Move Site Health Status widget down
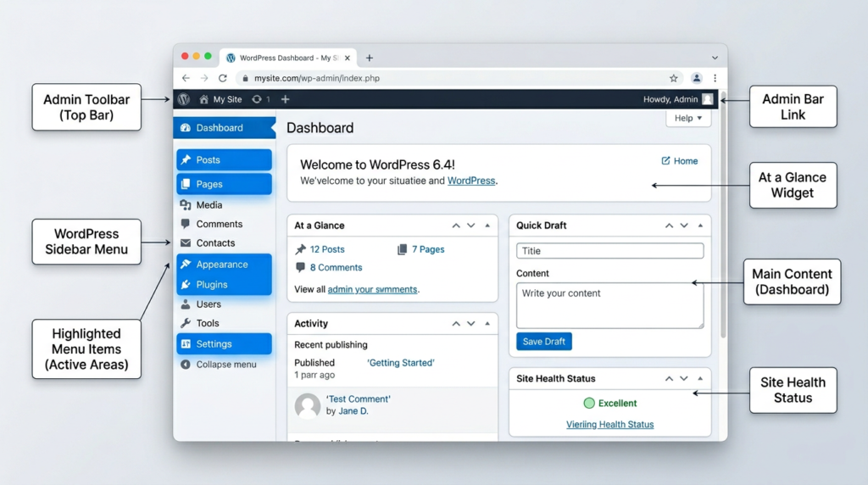Viewport: 868px width, 485px height. [x=684, y=379]
